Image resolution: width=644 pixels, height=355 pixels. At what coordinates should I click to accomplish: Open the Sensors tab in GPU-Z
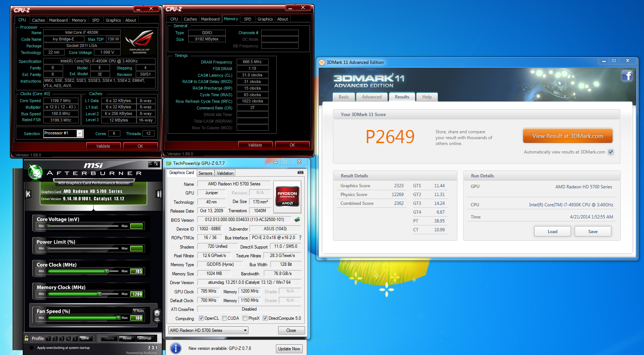pyautogui.click(x=205, y=173)
